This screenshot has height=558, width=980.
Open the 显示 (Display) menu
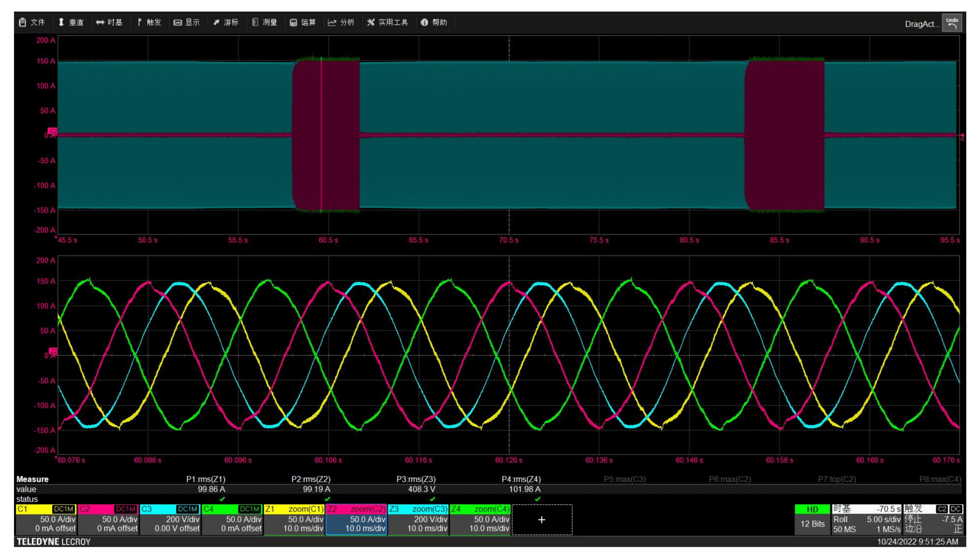(187, 22)
